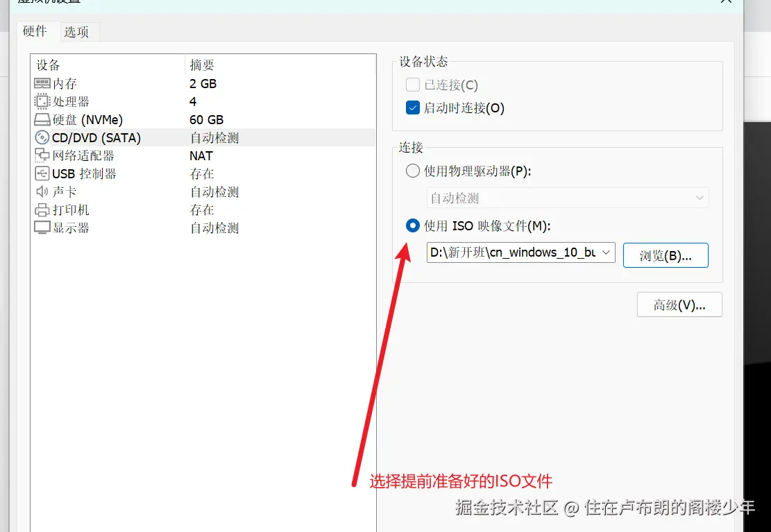Image resolution: width=771 pixels, height=532 pixels.
Task: Select the 显示器 device row
Action: pos(203,228)
